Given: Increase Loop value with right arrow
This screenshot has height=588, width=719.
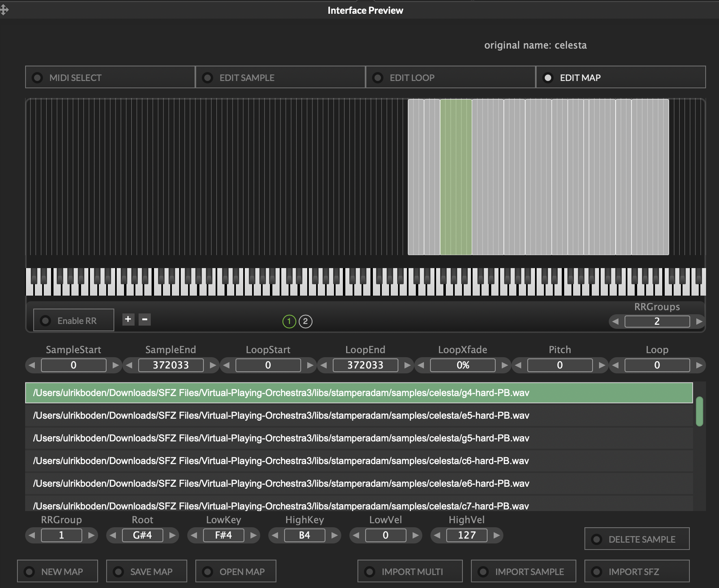Looking at the screenshot, I should (699, 365).
